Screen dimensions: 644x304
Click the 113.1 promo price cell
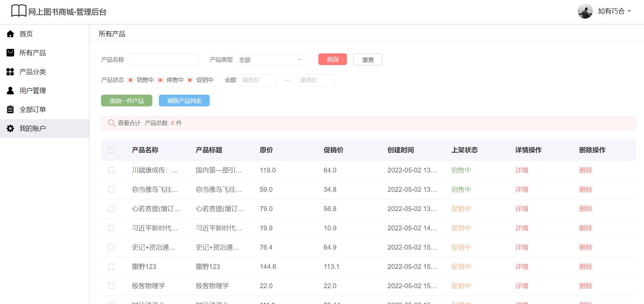pyautogui.click(x=331, y=266)
